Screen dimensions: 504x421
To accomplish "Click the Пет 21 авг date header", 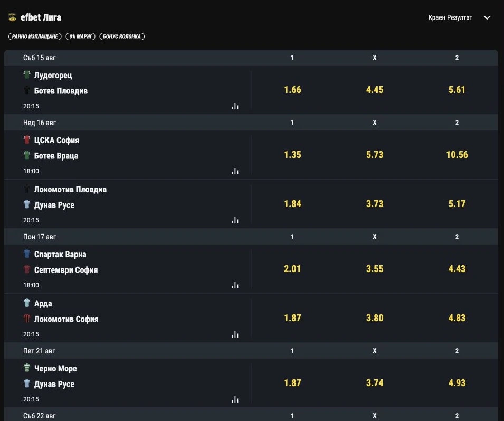I will tap(39, 351).
